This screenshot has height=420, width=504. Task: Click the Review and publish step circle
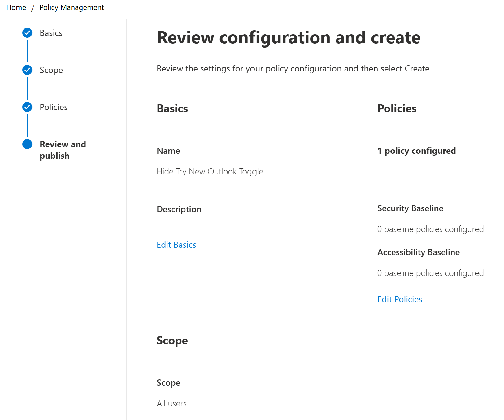pyautogui.click(x=27, y=144)
